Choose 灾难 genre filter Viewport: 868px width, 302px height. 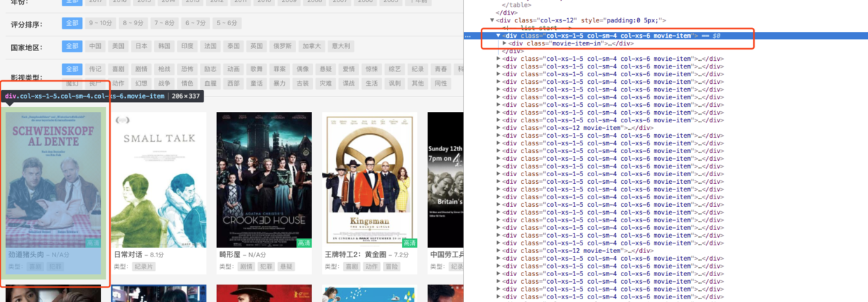[x=325, y=83]
